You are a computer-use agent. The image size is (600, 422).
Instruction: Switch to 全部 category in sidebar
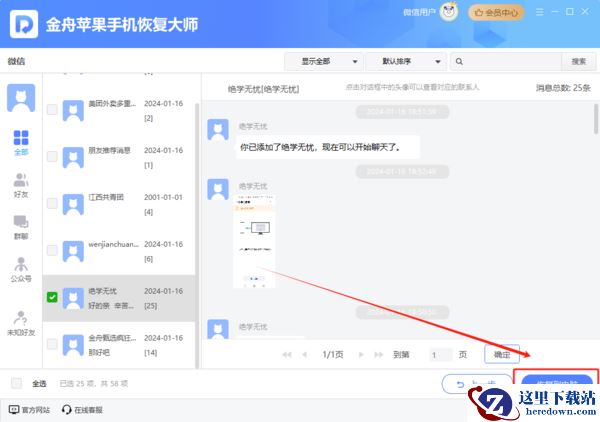click(x=21, y=143)
